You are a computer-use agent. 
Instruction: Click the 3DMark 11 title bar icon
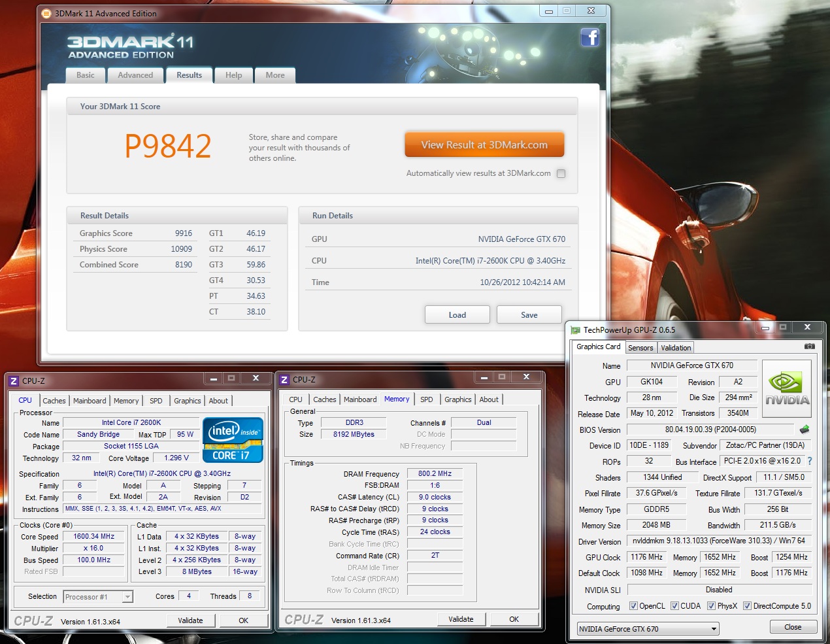pyautogui.click(x=46, y=13)
